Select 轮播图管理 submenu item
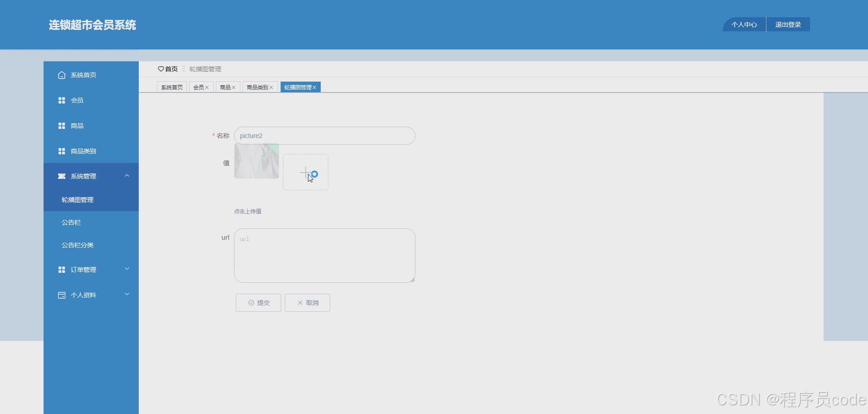 91,200
